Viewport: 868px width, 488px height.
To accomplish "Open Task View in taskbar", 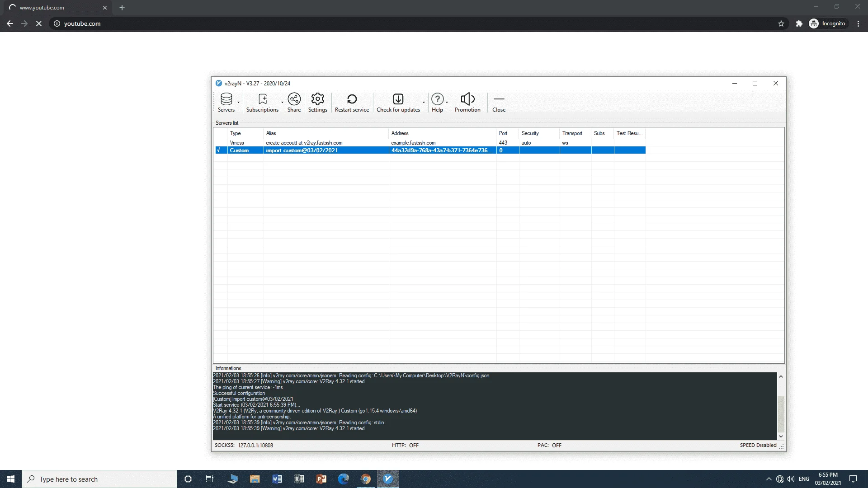I will [x=210, y=479].
